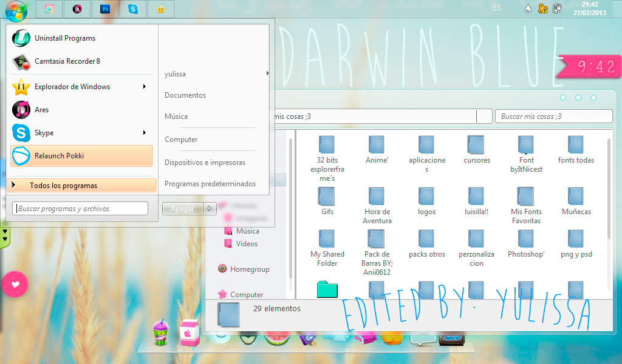This screenshot has height=364, width=622.
Task: Select the Muñecas folder
Action: (576, 201)
